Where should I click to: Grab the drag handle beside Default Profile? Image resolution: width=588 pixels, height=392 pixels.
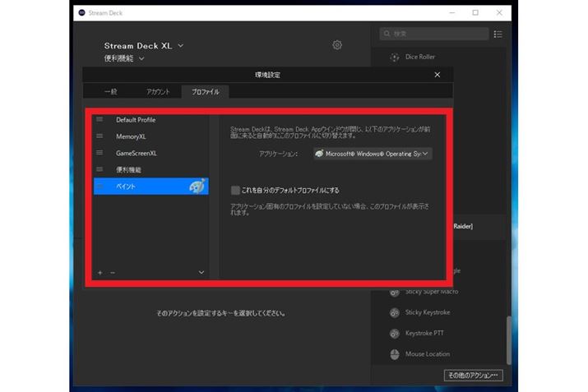pos(100,120)
